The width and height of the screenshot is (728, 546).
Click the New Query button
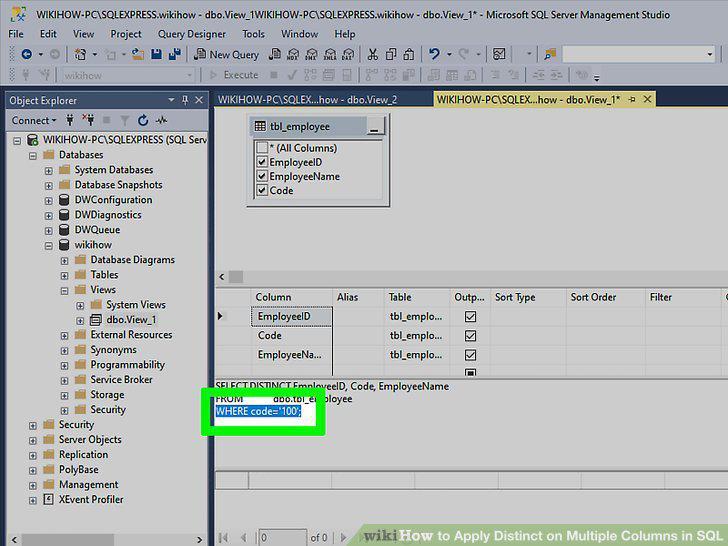point(227,54)
